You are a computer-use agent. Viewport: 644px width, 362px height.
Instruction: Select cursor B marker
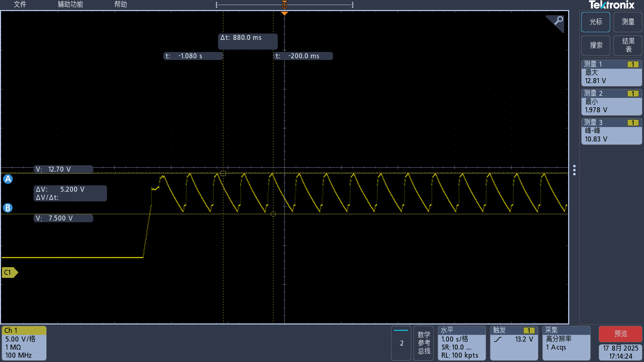point(8,208)
